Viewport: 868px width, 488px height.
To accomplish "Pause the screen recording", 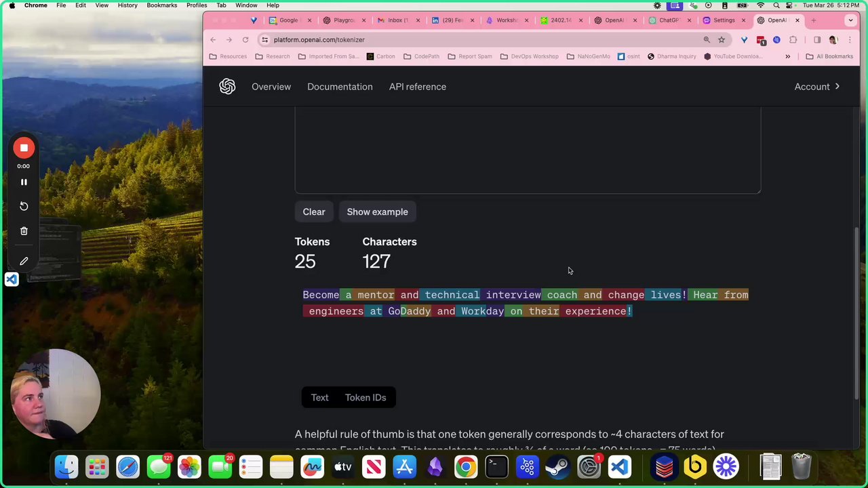I will pyautogui.click(x=24, y=182).
